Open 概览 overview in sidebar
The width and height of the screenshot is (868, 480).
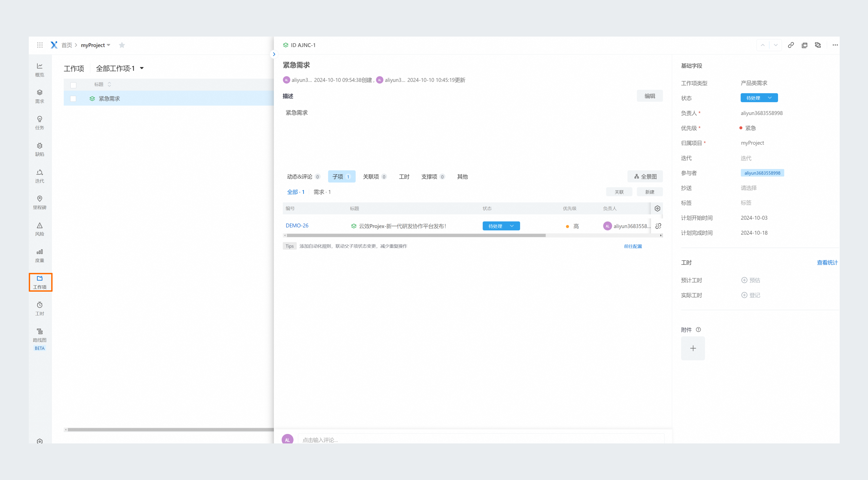coord(40,70)
